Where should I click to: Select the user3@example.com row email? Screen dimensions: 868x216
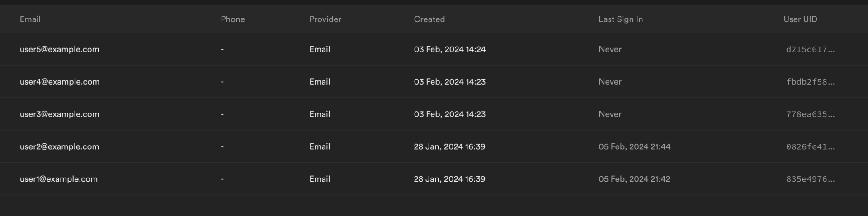click(x=59, y=114)
